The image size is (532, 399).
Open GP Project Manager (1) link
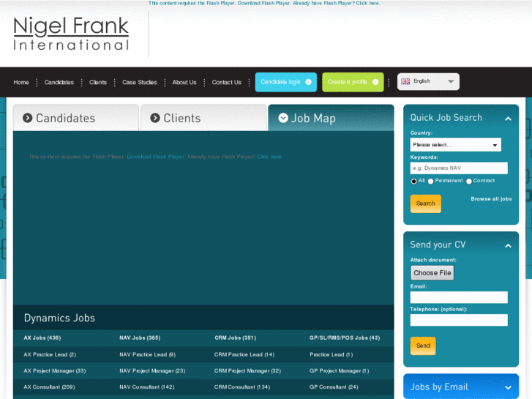[340, 371]
